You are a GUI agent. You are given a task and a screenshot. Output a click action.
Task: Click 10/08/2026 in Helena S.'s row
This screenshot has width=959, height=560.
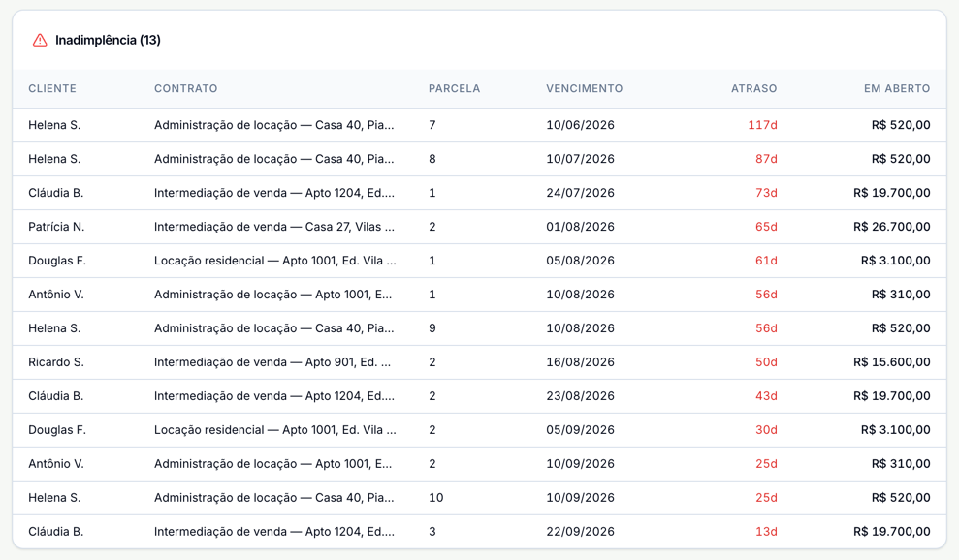point(580,328)
